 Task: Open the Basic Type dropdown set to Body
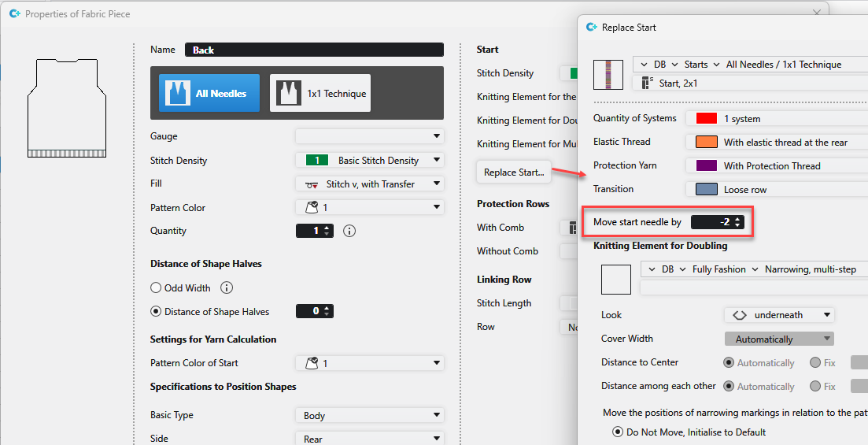pyautogui.click(x=369, y=415)
